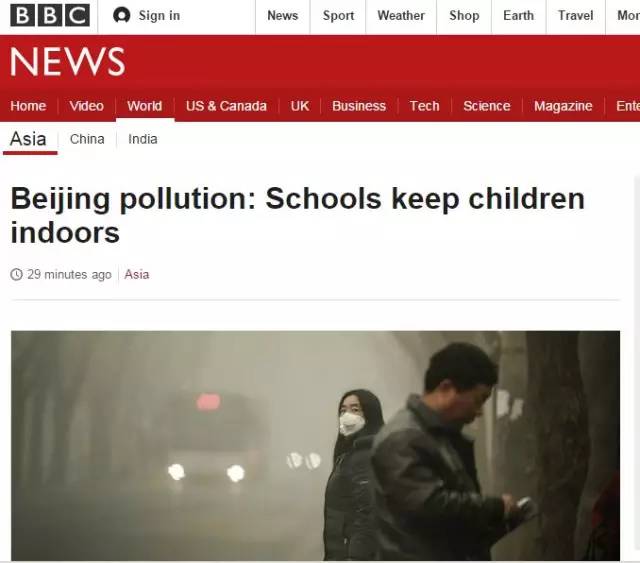
Task: Switch to the Video tab
Action: pyautogui.click(x=87, y=106)
